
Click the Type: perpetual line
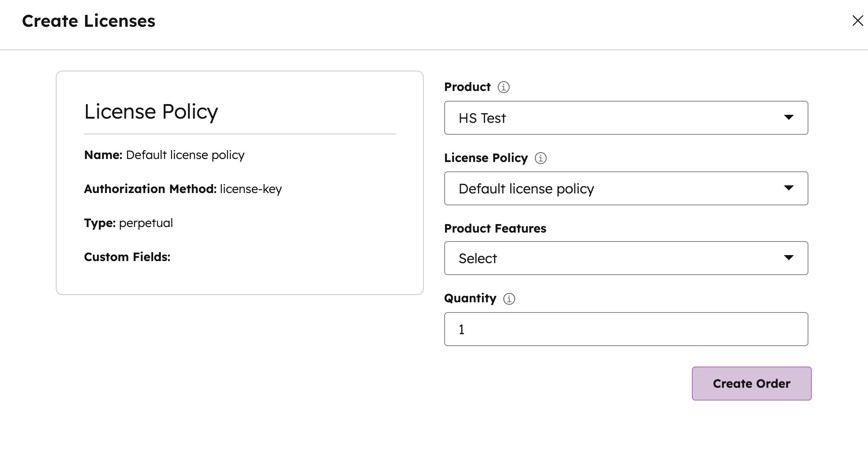click(x=128, y=223)
